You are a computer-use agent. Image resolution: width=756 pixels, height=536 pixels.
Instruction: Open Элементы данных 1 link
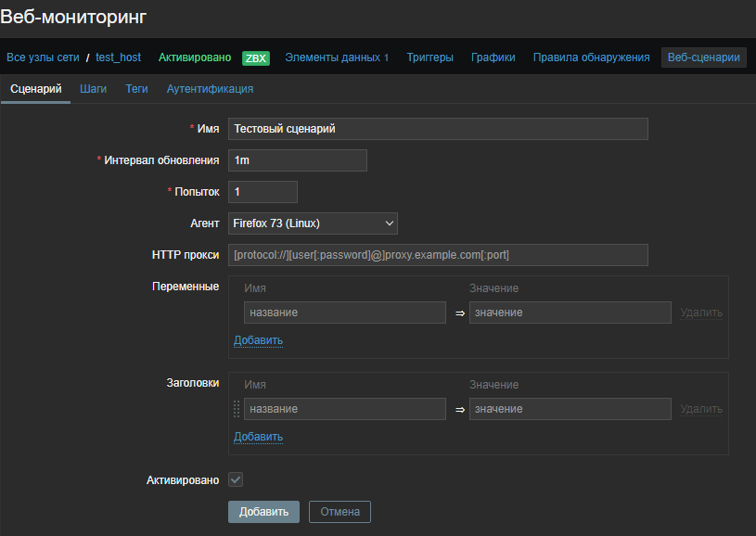[337, 57]
